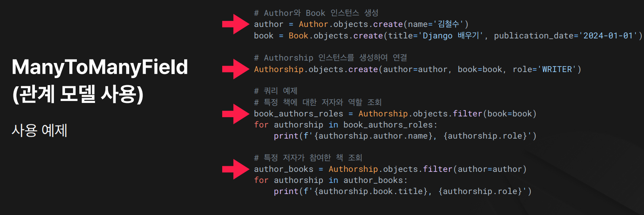Click the '(관계 모델 사용)' subtitle text
The height and width of the screenshot is (215, 644).
coord(78,94)
